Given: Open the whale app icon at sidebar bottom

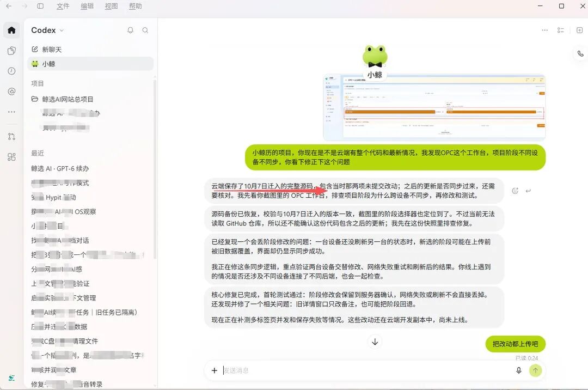Looking at the screenshot, I should coord(11,377).
